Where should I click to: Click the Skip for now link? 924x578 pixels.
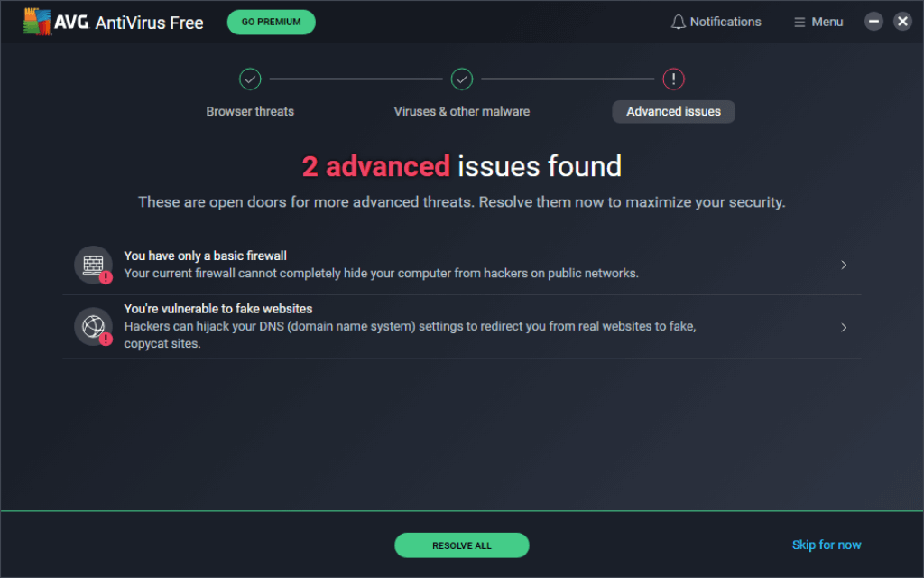coord(827,545)
